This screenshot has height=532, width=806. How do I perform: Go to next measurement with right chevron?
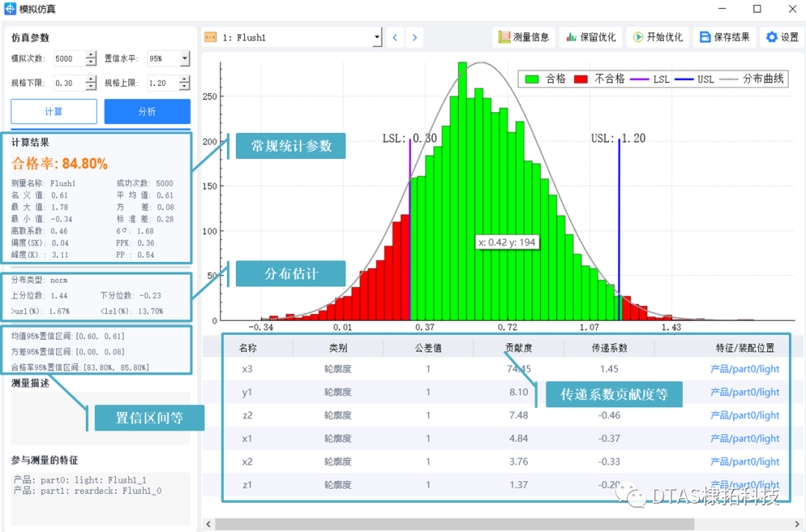415,37
